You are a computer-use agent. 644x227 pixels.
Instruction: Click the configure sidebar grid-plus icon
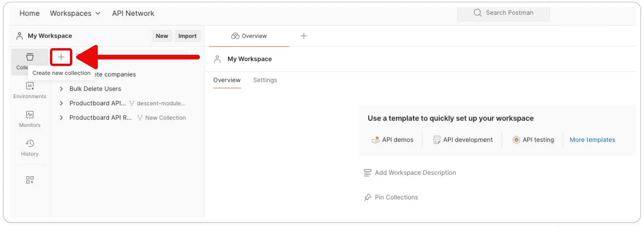pos(30,180)
